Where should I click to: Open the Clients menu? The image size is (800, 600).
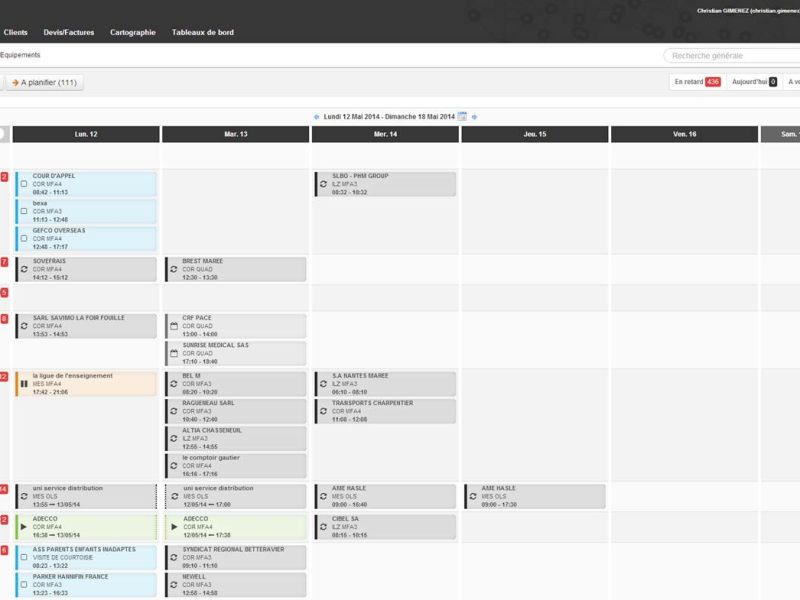click(x=15, y=32)
